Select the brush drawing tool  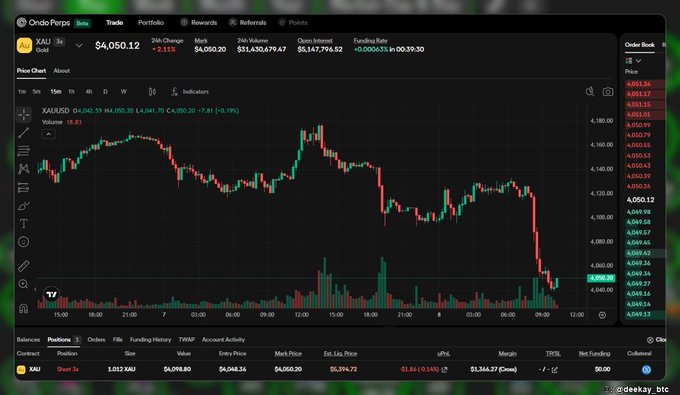(23, 206)
